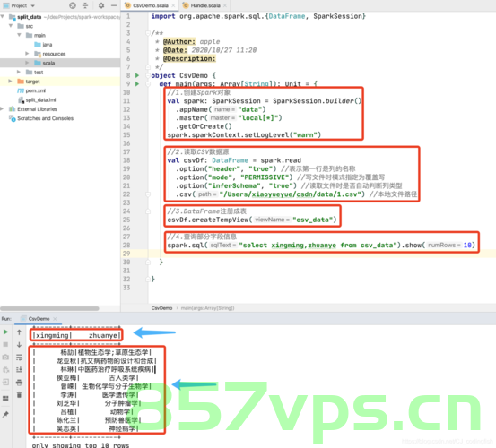Image resolution: width=496 pixels, height=448 pixels.
Task: Expand the scala folder arrow
Action: pos(27,63)
